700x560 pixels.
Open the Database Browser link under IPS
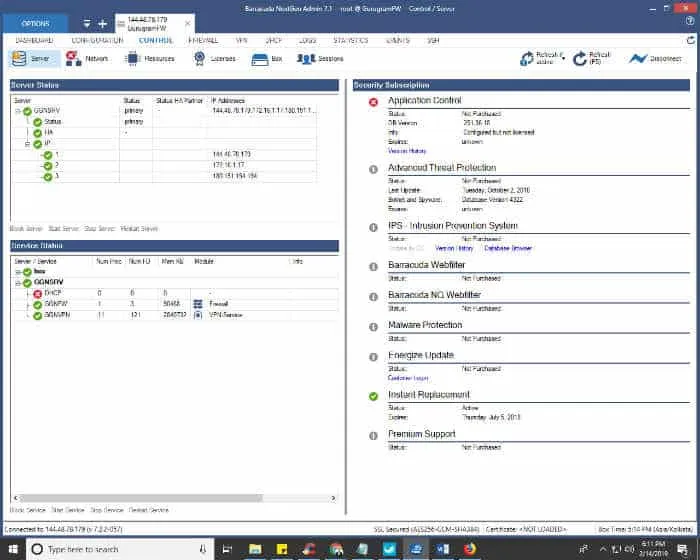508,248
